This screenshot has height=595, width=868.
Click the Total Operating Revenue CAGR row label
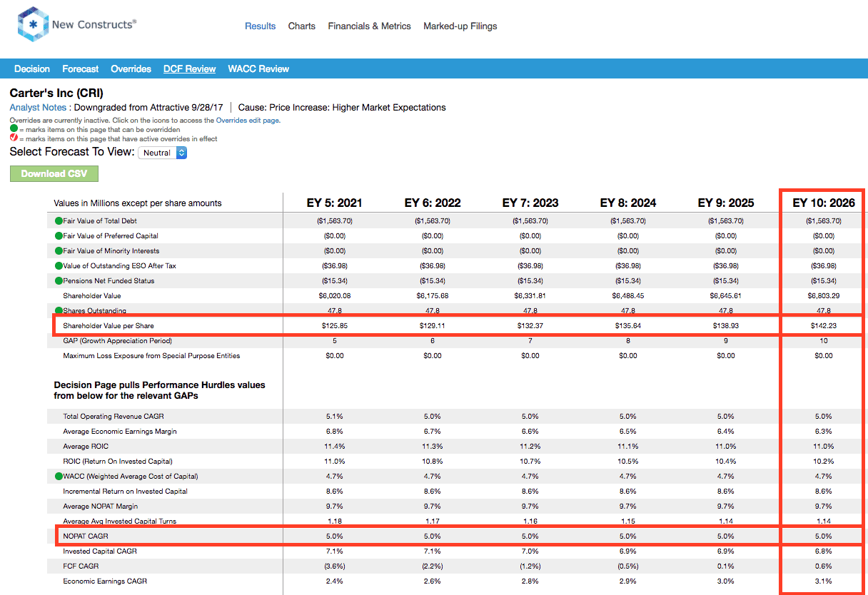pyautogui.click(x=112, y=417)
